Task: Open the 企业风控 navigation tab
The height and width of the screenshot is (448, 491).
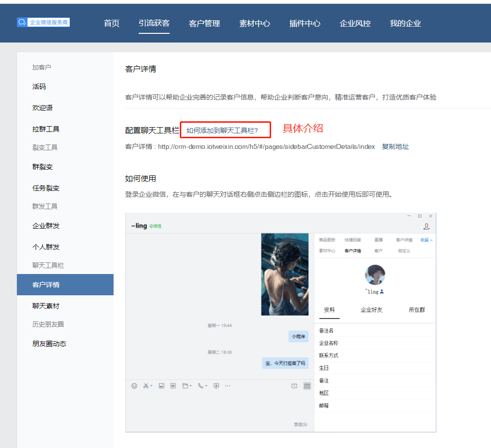Action: point(355,24)
